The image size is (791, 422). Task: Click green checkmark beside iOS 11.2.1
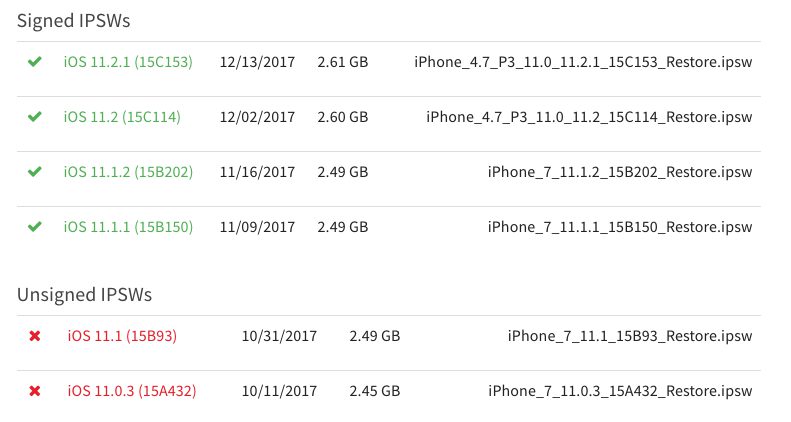(x=35, y=62)
